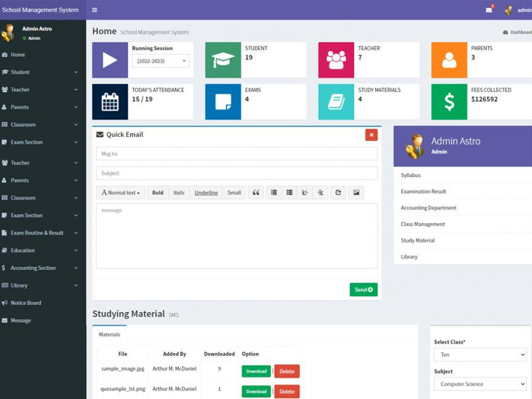Screen dimensions: 532x399
Task: Open the Running Session 2022-2023 dropdown
Action: [160, 61]
